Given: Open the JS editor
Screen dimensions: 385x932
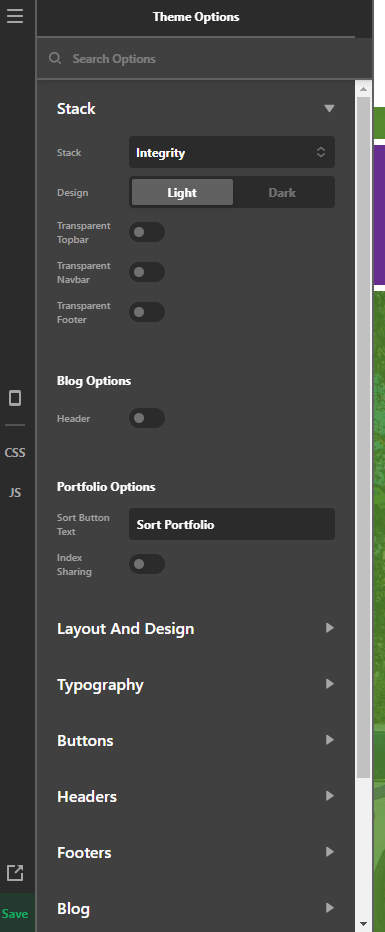Looking at the screenshot, I should pos(15,493).
